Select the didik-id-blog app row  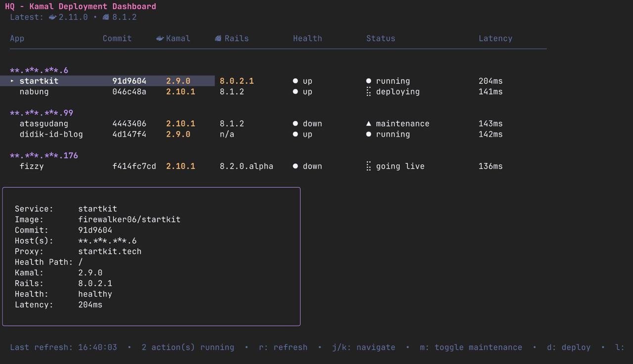[51, 135]
